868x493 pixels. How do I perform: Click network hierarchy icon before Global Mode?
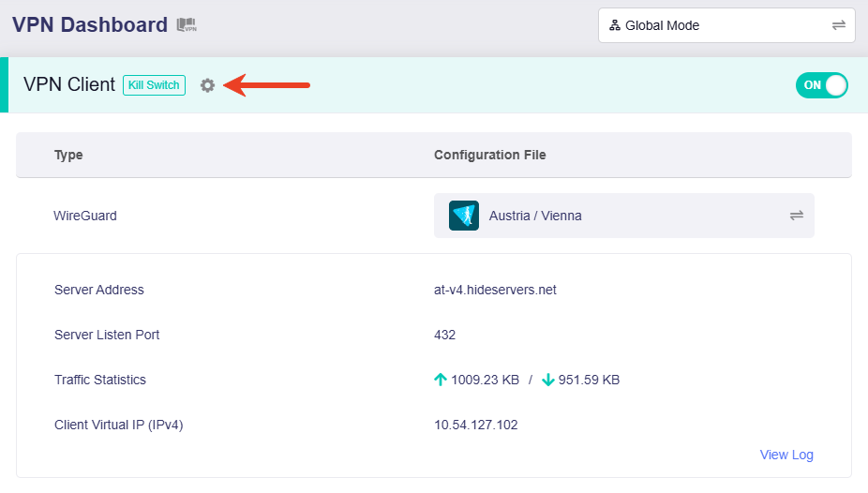(x=615, y=25)
